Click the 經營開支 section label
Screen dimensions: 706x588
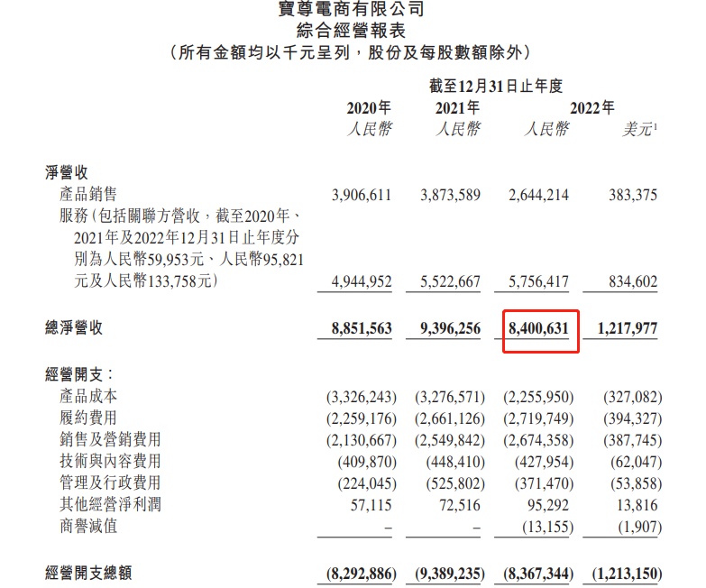[x=78, y=374]
